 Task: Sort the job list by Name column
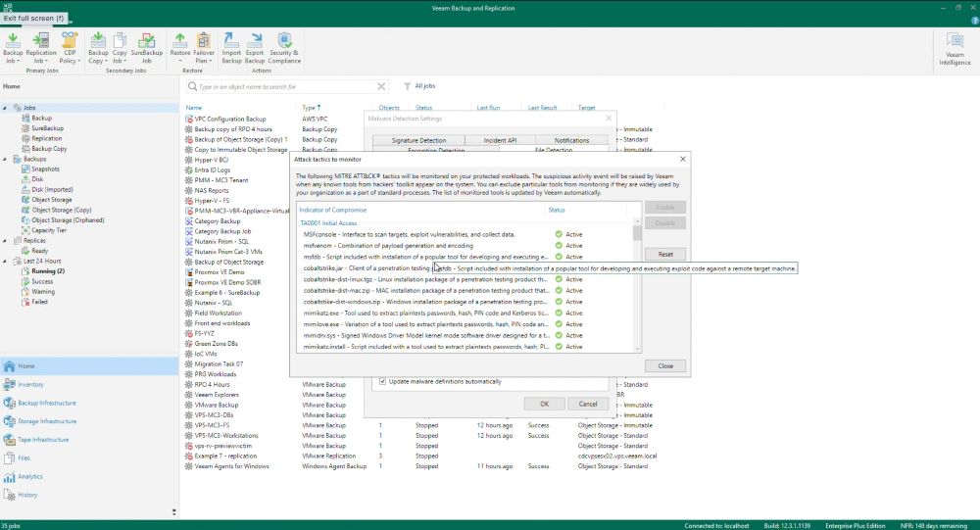tap(194, 108)
